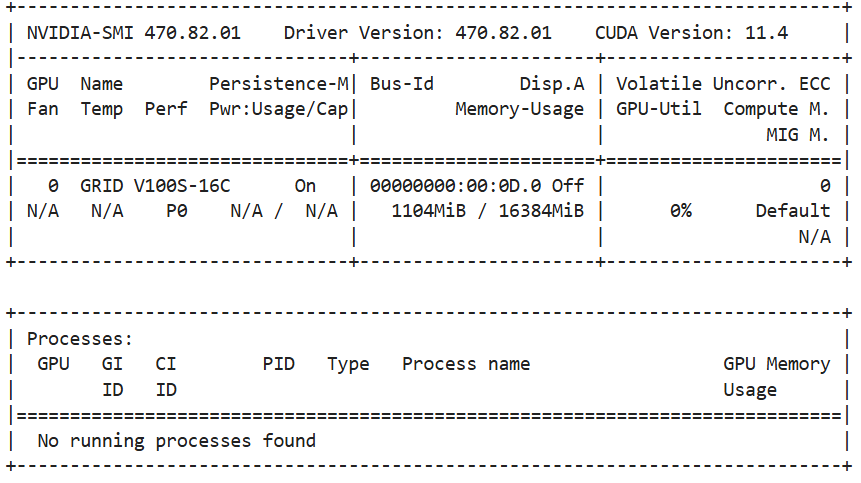Viewport: 861px width, 483px height.
Task: Select the Driver Version 470.82.01 text
Action: pos(417,33)
